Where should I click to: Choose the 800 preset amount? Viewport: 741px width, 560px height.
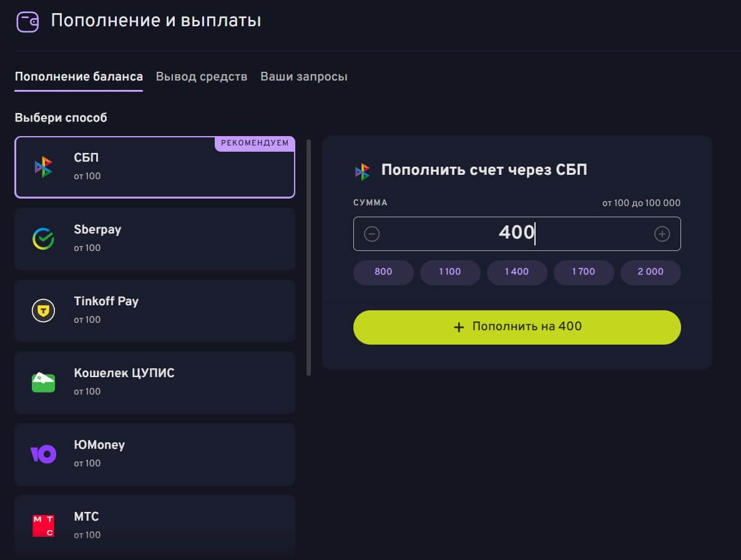click(x=383, y=272)
